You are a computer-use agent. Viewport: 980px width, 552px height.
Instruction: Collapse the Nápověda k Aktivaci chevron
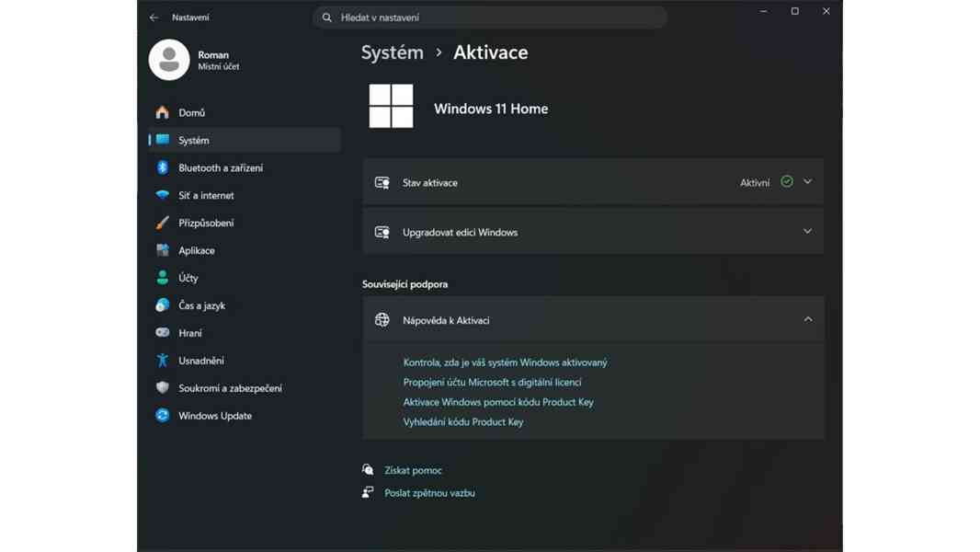(808, 319)
